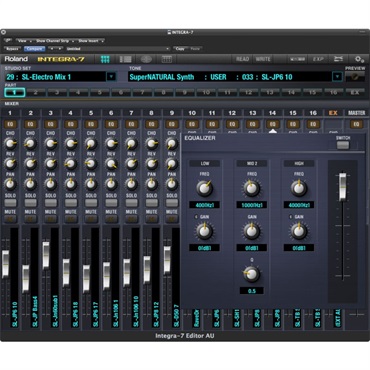This screenshot has width=370, height=370.
Task: Open the EQ for mixer channel 7
Action: pos(131,124)
